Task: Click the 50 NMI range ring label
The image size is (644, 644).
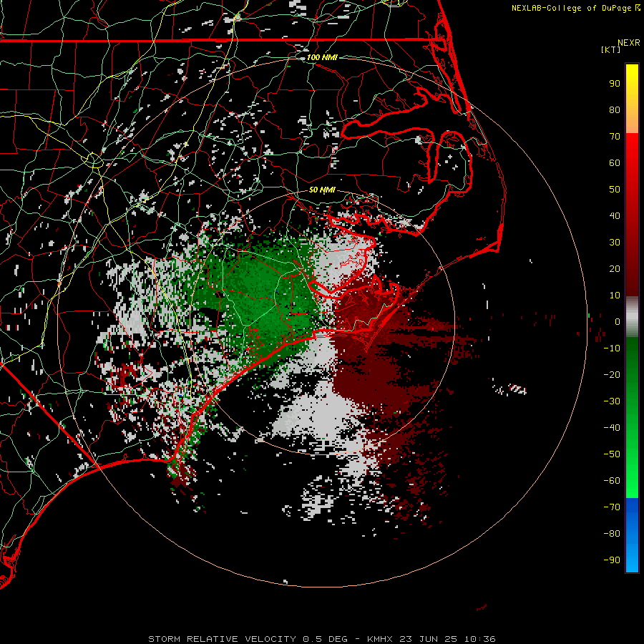Action: pyautogui.click(x=322, y=190)
